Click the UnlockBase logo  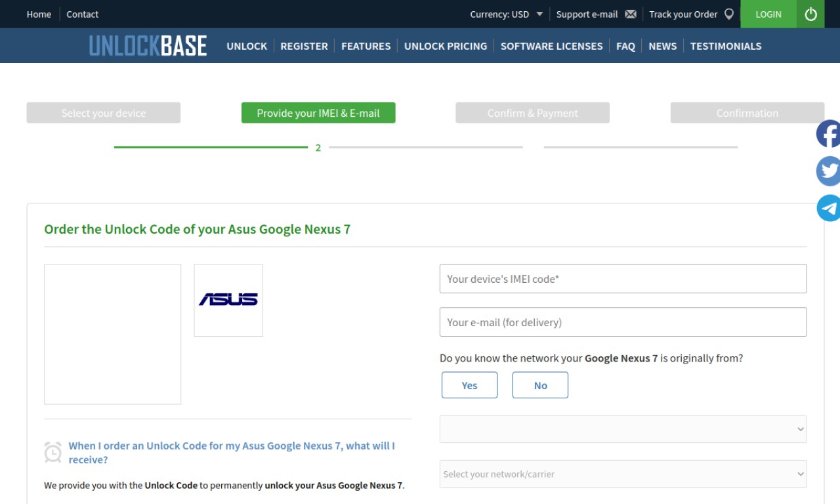pos(148,46)
